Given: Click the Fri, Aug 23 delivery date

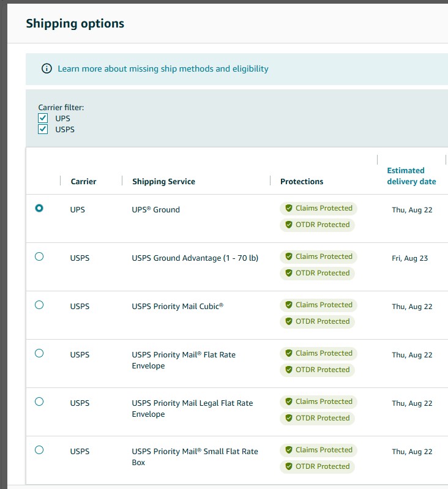Looking at the screenshot, I should click(409, 258).
